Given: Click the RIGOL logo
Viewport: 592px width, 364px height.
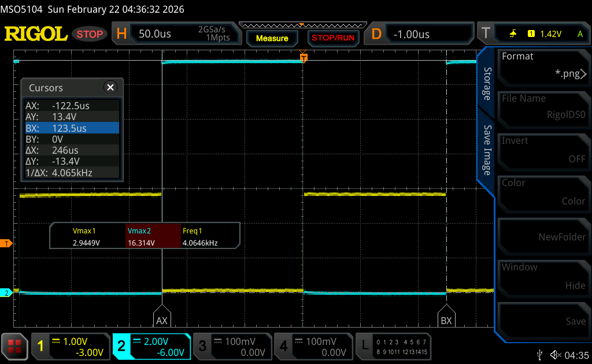Looking at the screenshot, I should tap(36, 34).
